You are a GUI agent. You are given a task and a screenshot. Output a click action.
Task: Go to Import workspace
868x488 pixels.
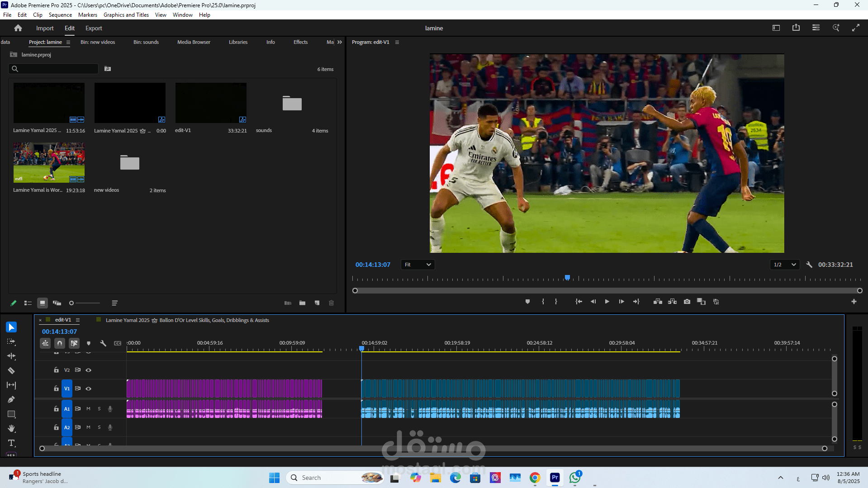pos(45,28)
